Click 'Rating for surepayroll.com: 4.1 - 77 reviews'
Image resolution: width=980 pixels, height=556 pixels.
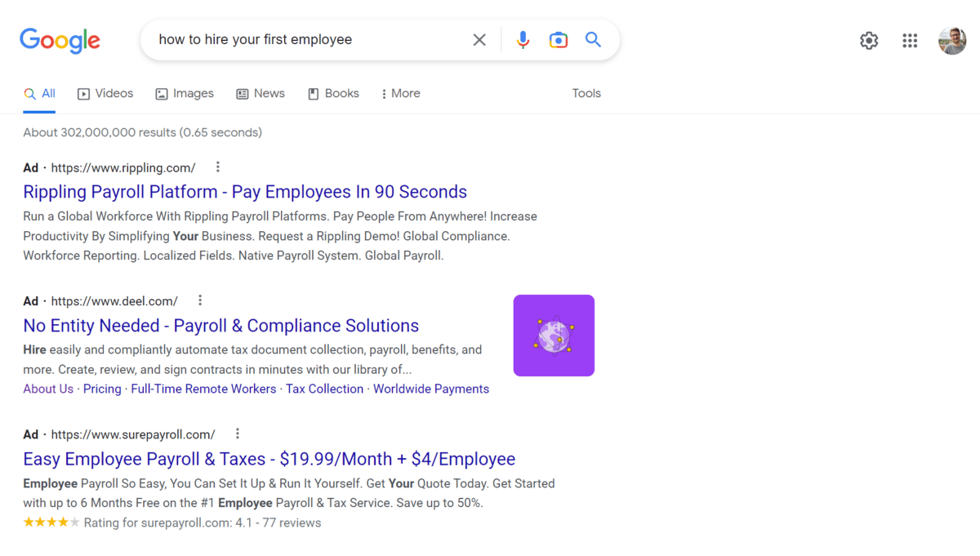pos(203,523)
